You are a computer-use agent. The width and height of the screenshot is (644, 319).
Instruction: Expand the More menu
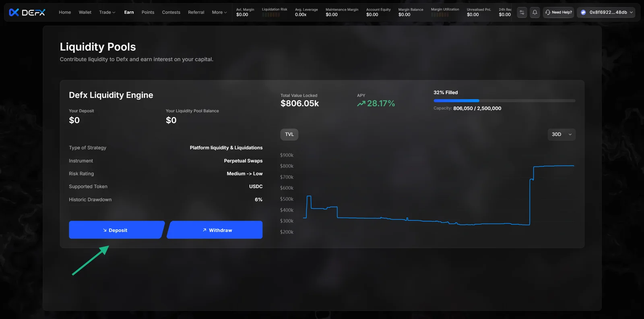(219, 12)
